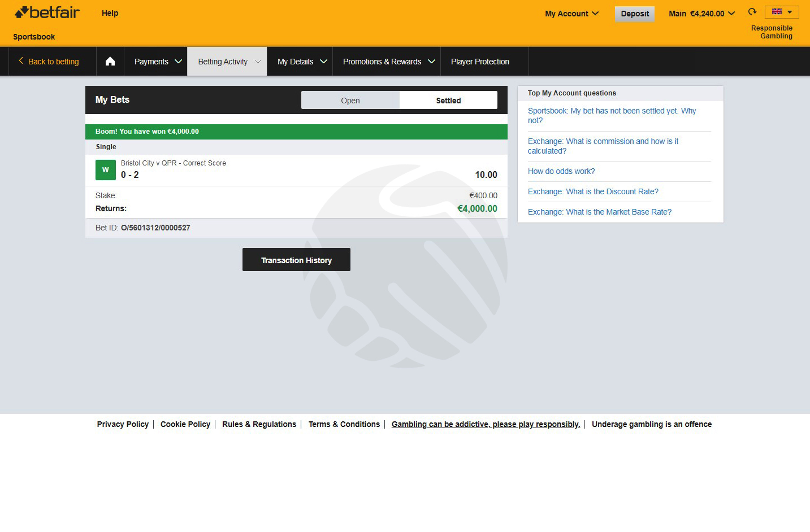
Task: Click the €400.00 stake amount
Action: 483,195
